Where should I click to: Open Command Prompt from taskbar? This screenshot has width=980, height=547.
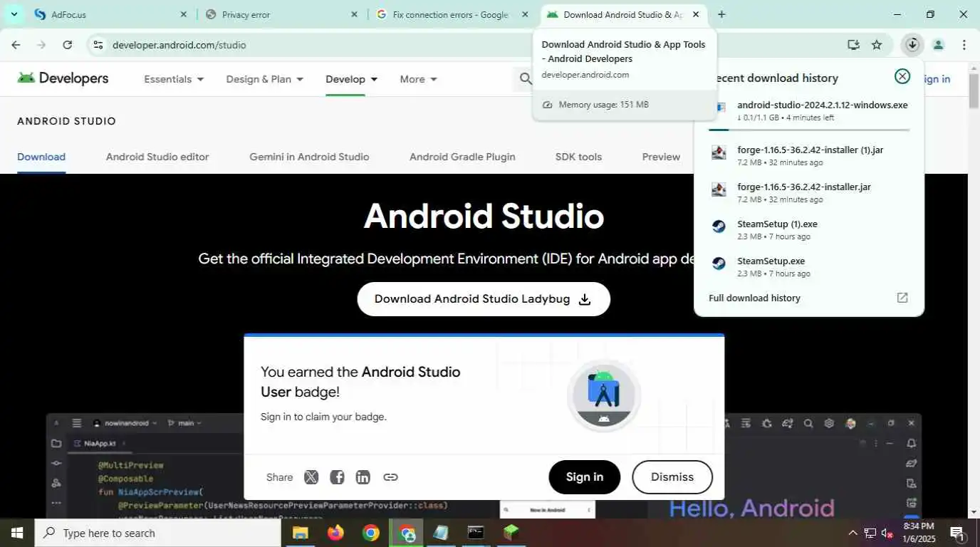(x=475, y=533)
